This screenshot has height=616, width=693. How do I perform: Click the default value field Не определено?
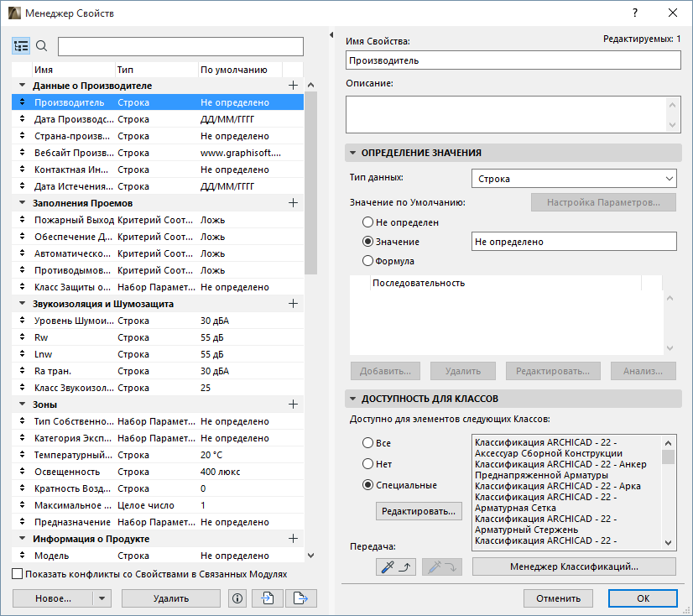pyautogui.click(x=574, y=242)
